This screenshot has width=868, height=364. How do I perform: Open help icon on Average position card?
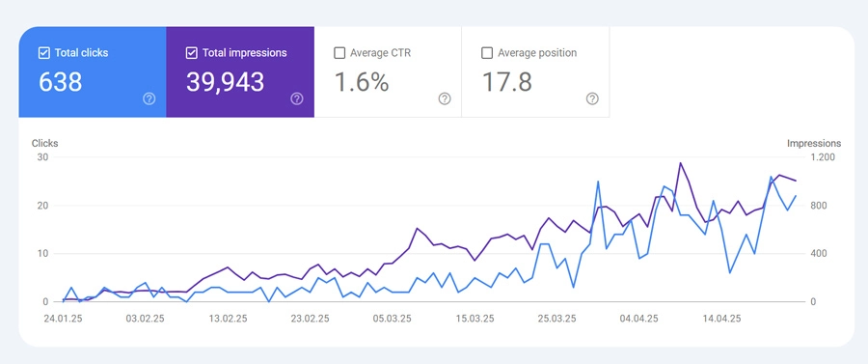pos(592,98)
